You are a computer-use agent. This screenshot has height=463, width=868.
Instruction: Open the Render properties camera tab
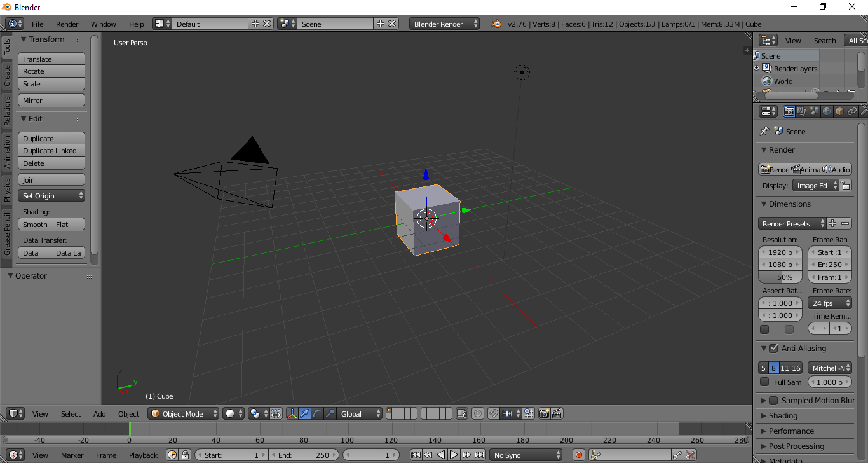click(x=789, y=111)
